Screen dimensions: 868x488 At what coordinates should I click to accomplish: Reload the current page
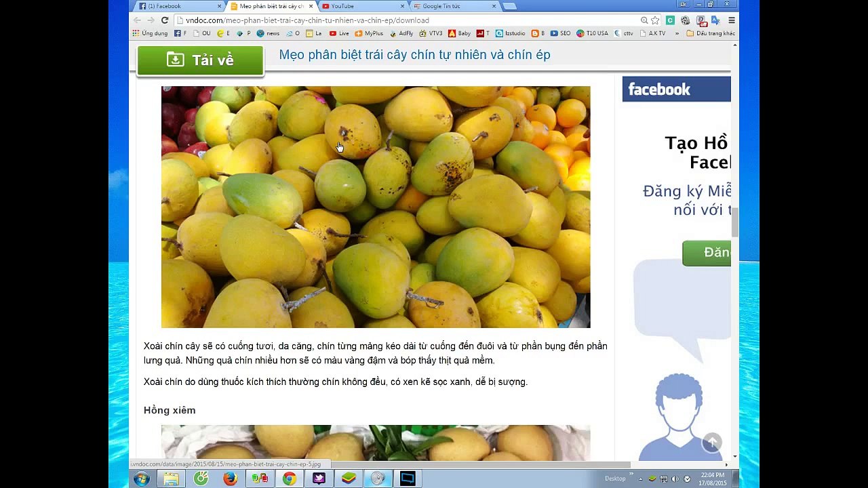coord(165,20)
